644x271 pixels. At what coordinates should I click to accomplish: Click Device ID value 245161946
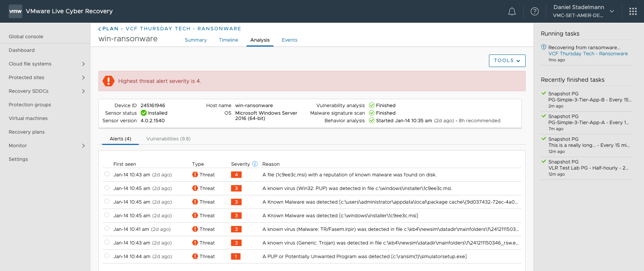(x=153, y=106)
